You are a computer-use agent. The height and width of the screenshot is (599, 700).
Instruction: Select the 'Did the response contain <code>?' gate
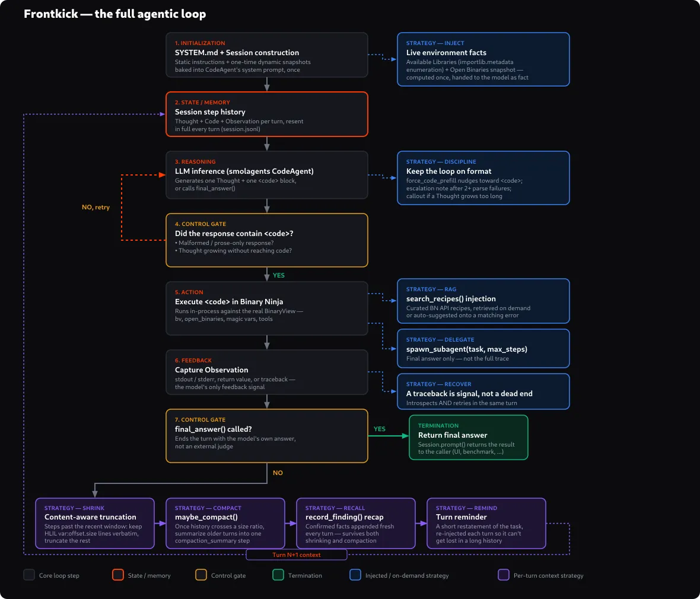pos(266,240)
